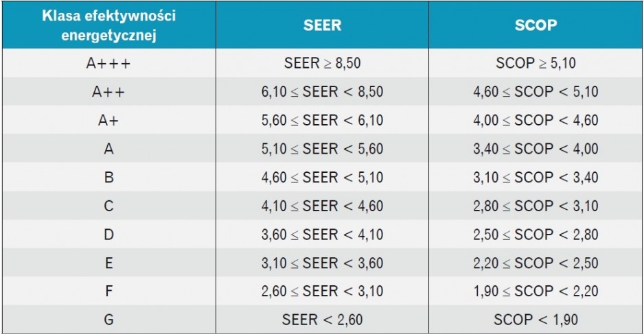This screenshot has width=644, height=334.
Task: Select the A++ class cell
Action: pyautogui.click(x=109, y=91)
